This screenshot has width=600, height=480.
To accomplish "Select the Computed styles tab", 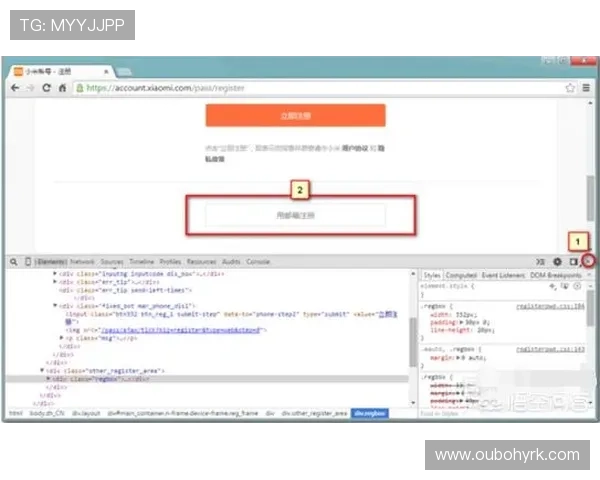I will tap(461, 275).
